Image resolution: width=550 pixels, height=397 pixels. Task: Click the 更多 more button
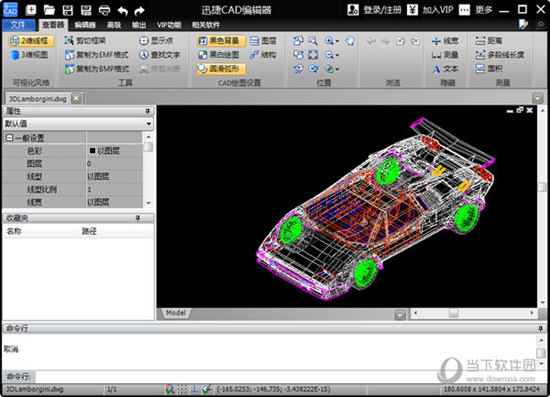click(476, 10)
